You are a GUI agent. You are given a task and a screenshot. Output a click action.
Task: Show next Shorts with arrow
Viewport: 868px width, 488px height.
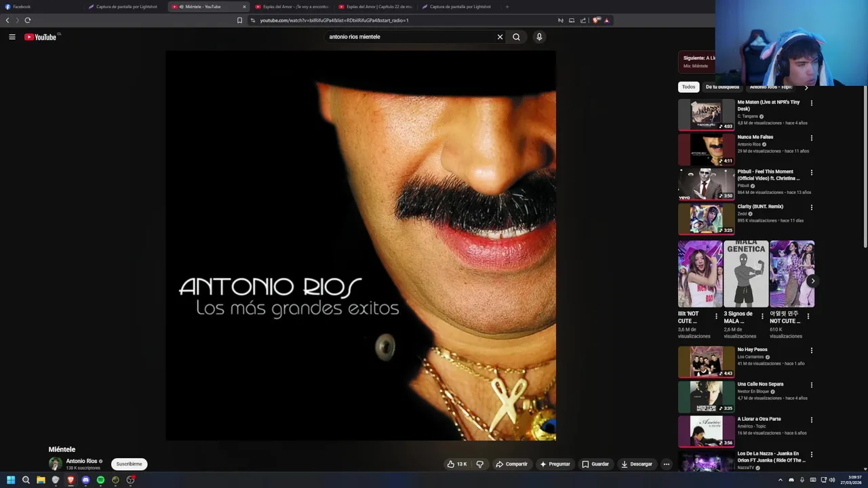coord(812,281)
